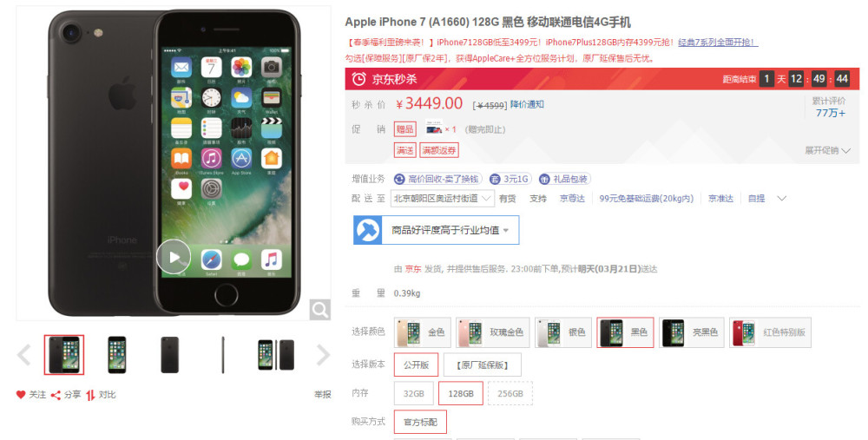Select 原厂延保版 version option
This screenshot has width=868, height=440.
click(482, 364)
